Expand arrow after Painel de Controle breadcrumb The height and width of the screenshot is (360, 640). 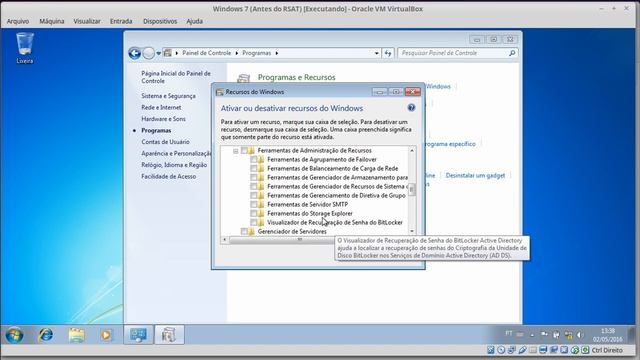tap(236, 53)
